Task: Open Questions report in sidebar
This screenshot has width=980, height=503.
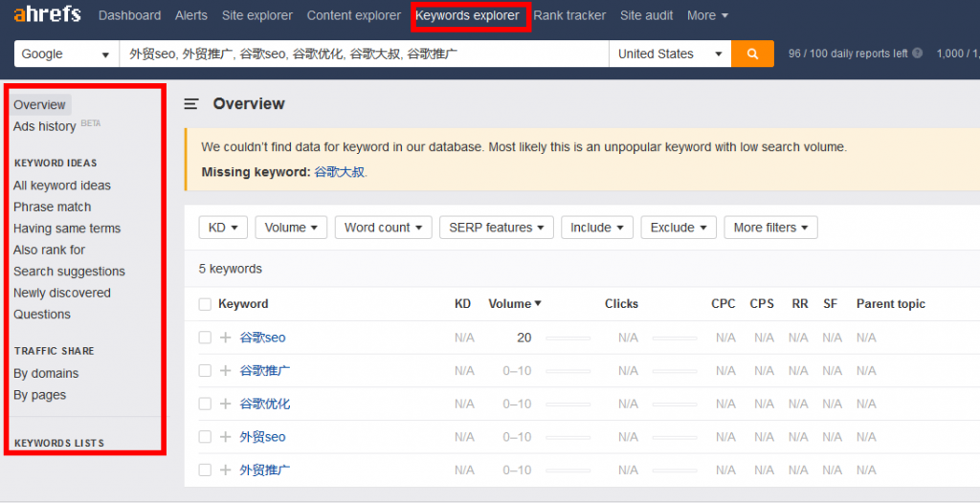Action: (42, 315)
